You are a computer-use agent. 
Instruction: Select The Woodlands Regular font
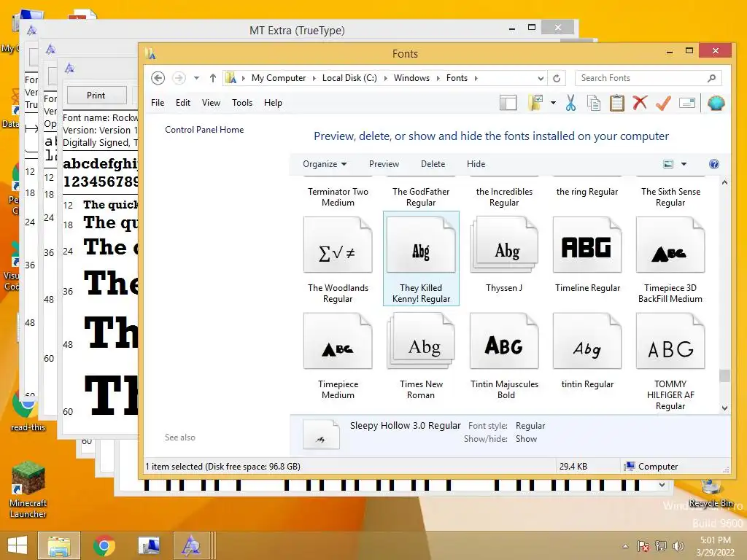pyautogui.click(x=338, y=260)
